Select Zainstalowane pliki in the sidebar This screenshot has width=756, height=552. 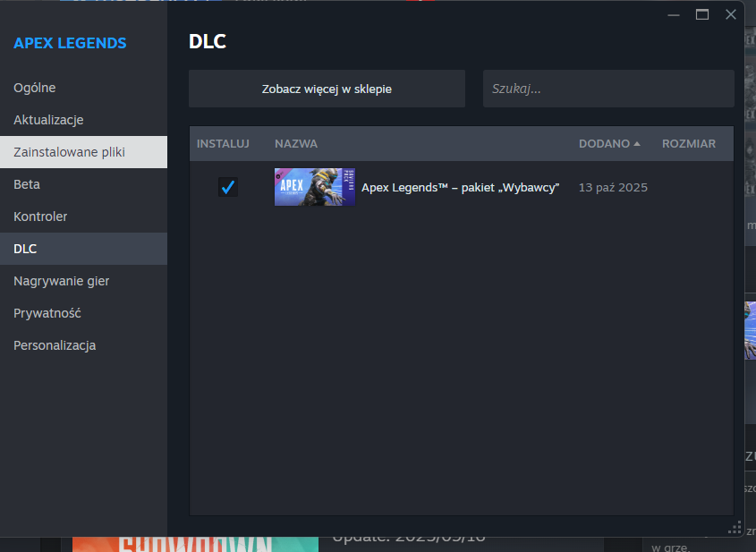click(69, 152)
